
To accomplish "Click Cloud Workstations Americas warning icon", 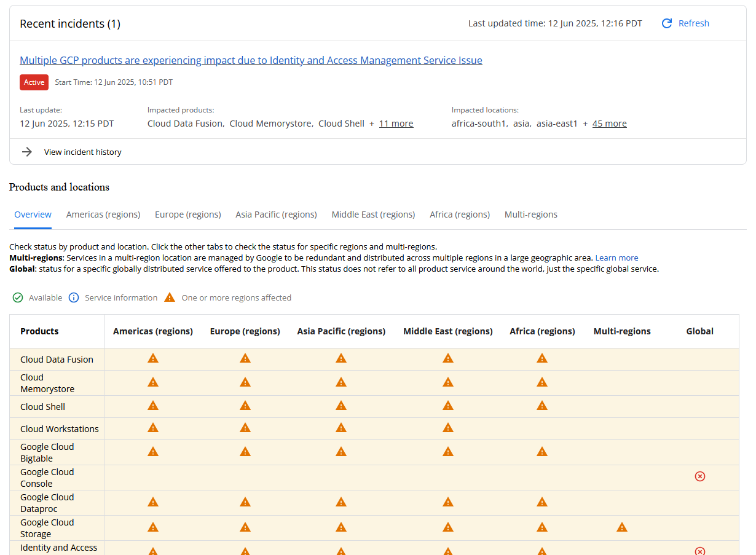I will 153,428.
